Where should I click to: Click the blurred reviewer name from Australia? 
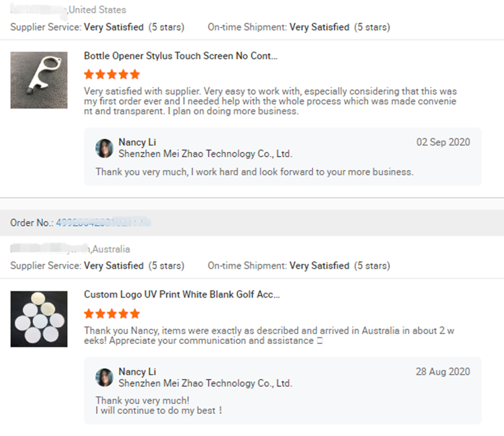(50, 249)
